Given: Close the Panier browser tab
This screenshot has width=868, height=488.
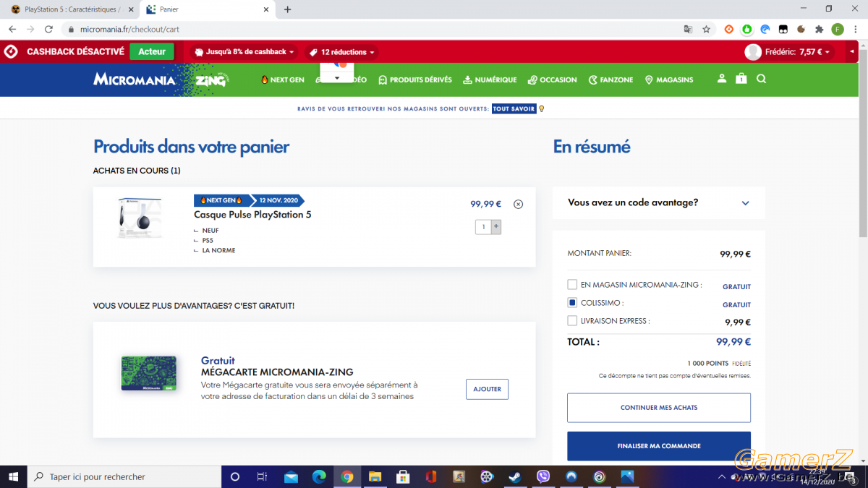Looking at the screenshot, I should [x=266, y=9].
